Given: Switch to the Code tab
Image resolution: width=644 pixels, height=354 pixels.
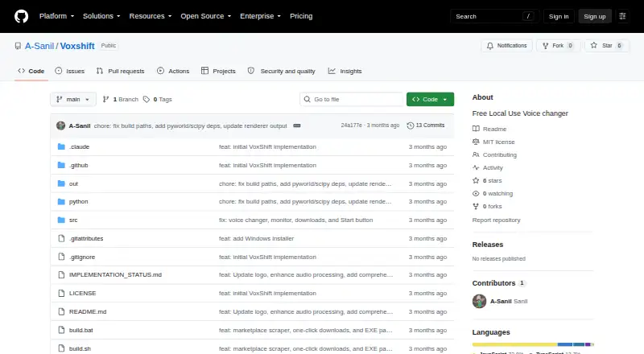Looking at the screenshot, I should [x=31, y=71].
